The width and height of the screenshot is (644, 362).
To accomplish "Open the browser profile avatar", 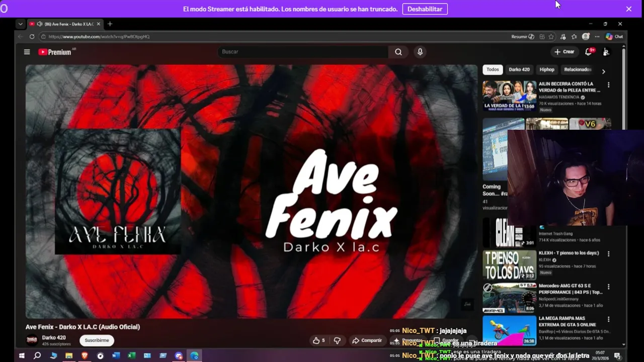I will pos(586,37).
